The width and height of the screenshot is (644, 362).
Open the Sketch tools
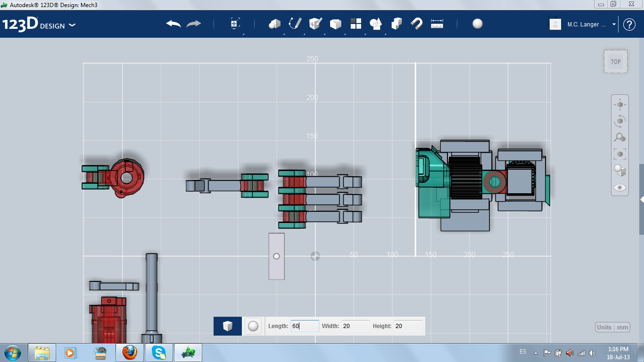point(295,24)
